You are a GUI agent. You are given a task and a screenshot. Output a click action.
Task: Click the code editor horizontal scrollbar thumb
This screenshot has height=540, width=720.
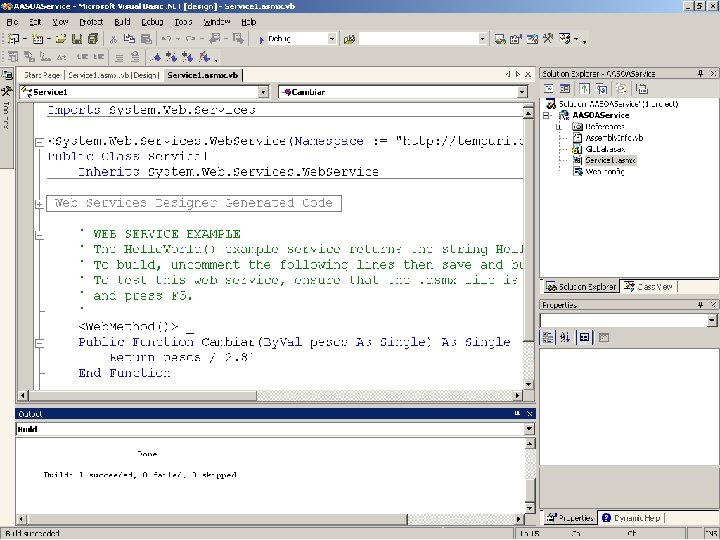[142, 395]
